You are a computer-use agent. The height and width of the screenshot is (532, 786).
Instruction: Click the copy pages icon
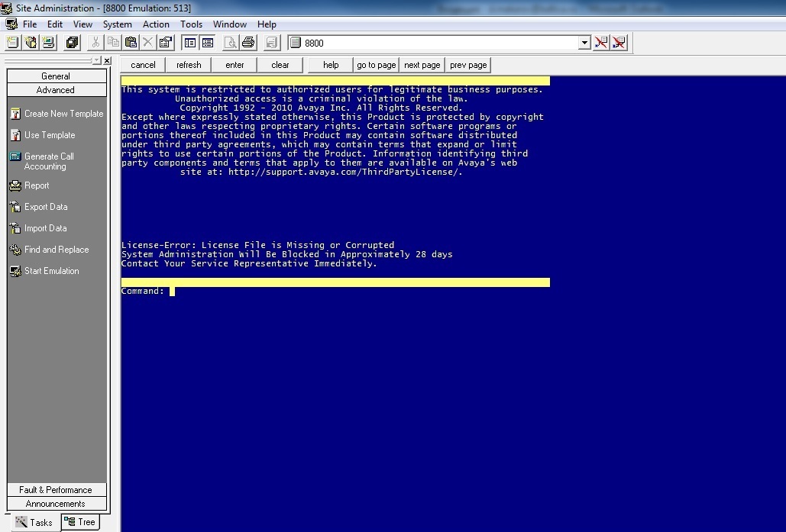click(113, 43)
